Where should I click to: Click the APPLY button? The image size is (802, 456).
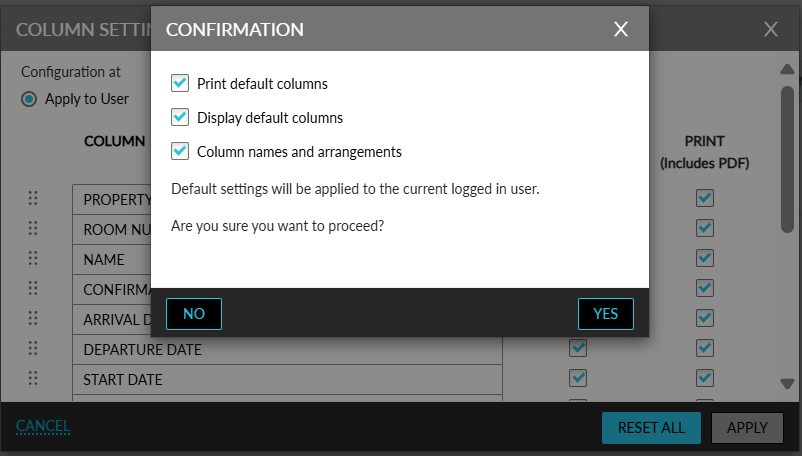pos(747,428)
